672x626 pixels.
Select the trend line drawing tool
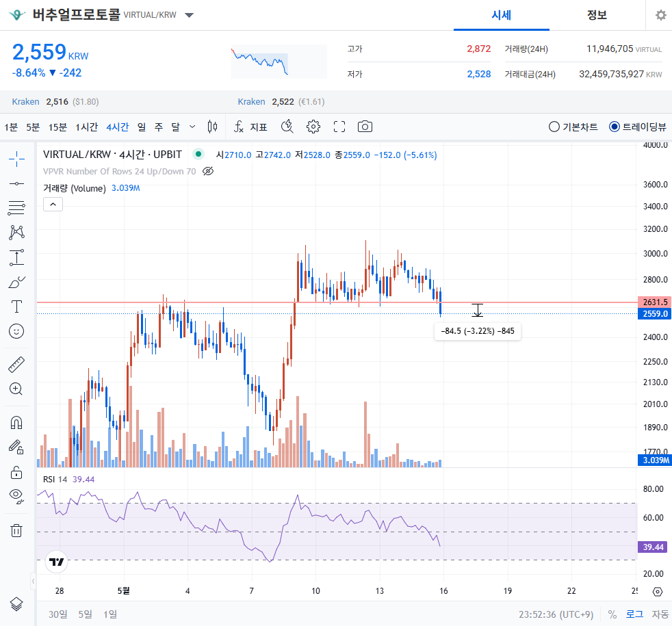tap(16, 183)
